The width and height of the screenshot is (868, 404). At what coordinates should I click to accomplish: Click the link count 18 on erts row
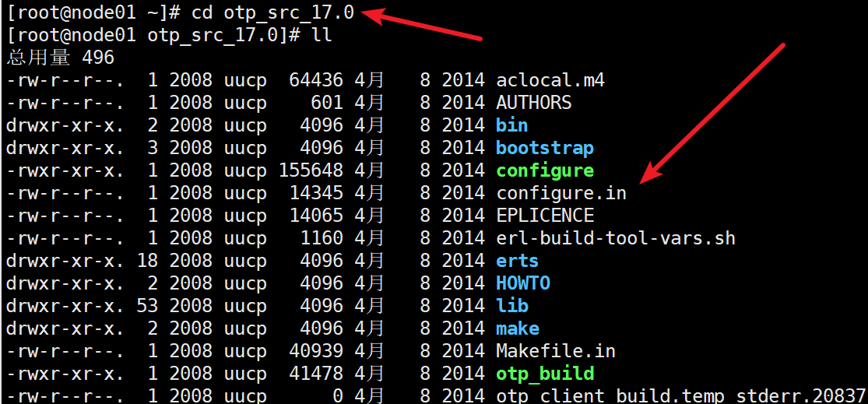coord(147,261)
